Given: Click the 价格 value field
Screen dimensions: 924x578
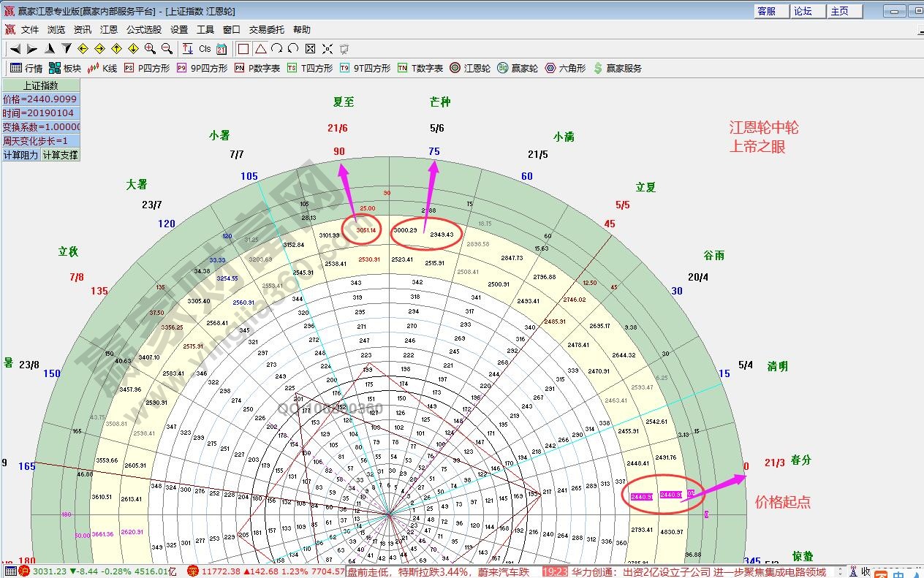Looking at the screenshot, I should pos(40,99).
